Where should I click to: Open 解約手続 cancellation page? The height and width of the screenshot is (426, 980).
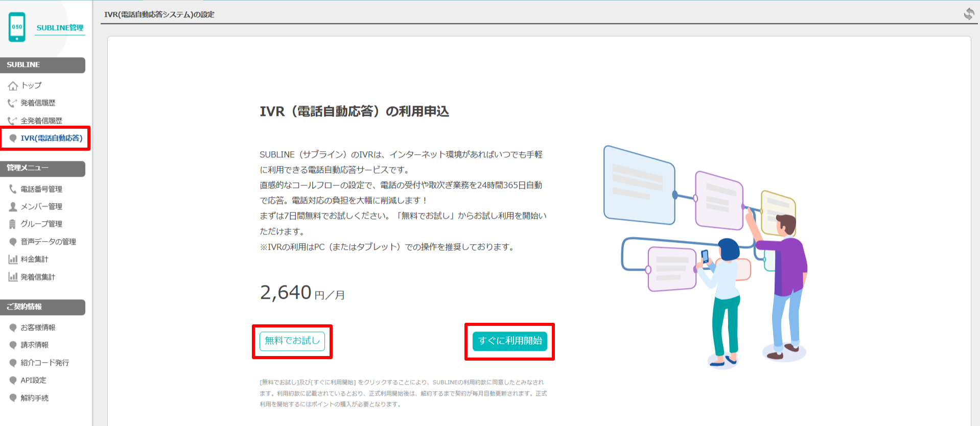point(34,398)
